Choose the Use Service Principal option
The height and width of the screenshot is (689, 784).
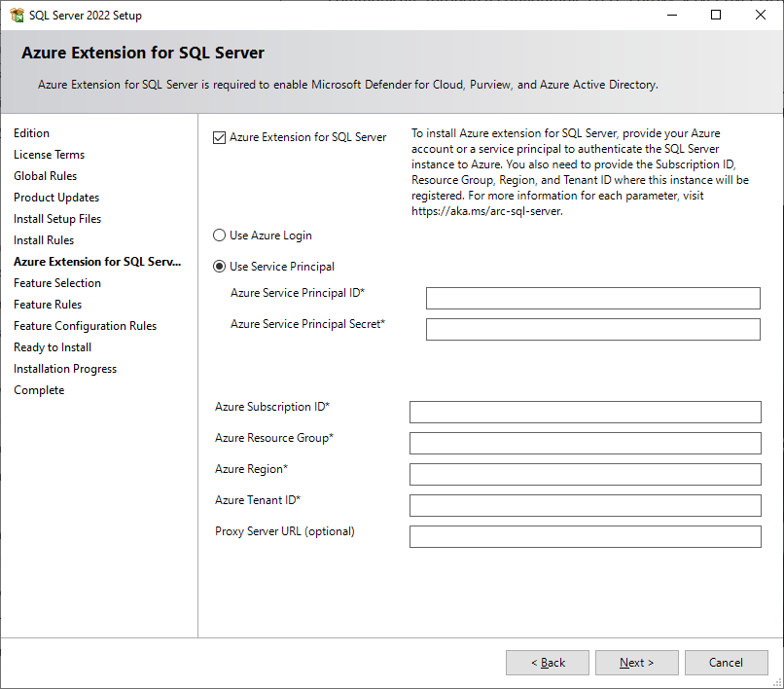(219, 267)
